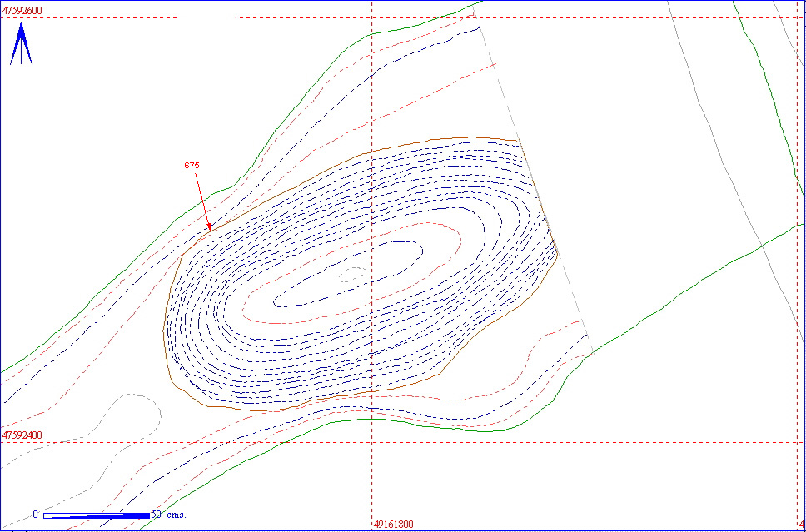The image size is (806, 532).
Task: Click the blue north arrow symbol
Action: tap(21, 43)
